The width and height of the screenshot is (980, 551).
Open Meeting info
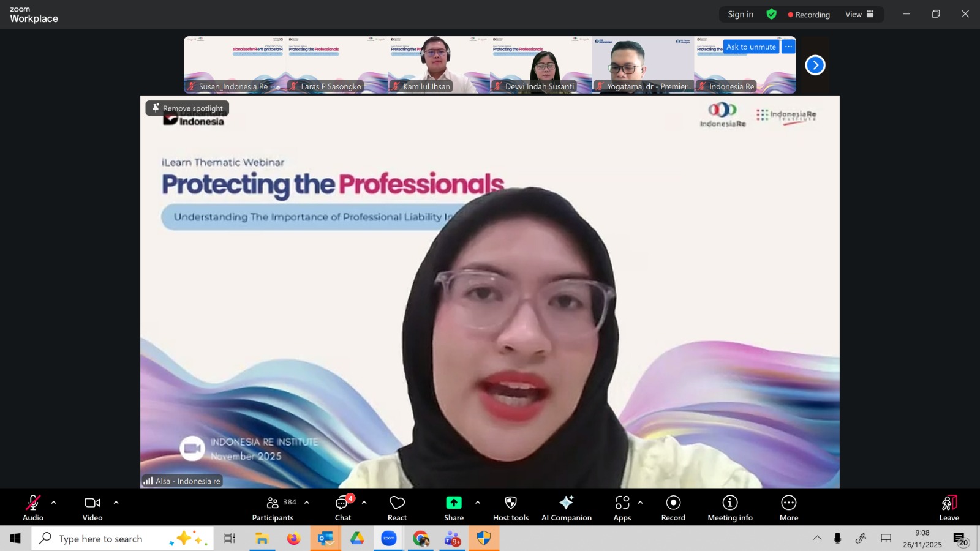click(x=730, y=508)
